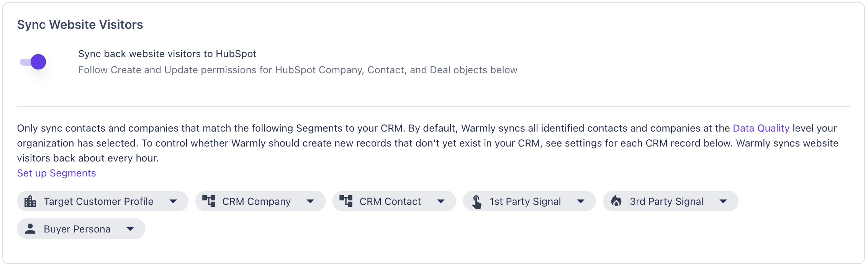This screenshot has height=267, width=868.
Task: Toggle off Sync back website visitors switch
Action: click(33, 62)
